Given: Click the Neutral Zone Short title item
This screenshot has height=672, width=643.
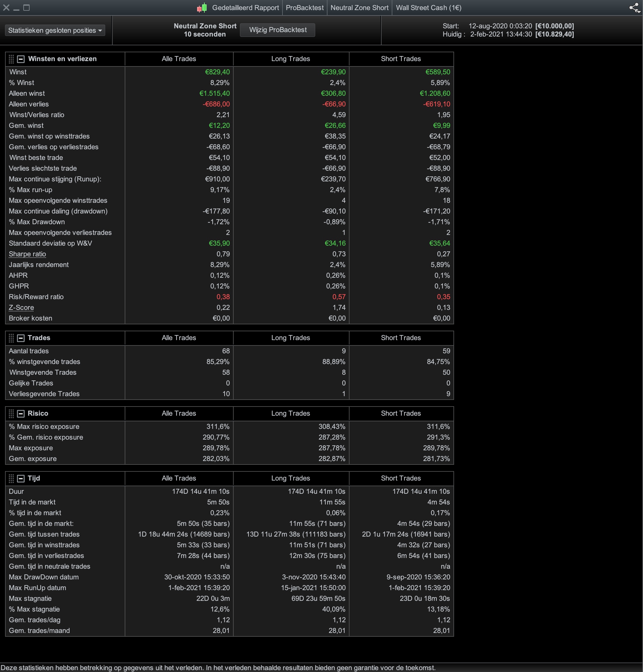Looking at the screenshot, I should (359, 8).
